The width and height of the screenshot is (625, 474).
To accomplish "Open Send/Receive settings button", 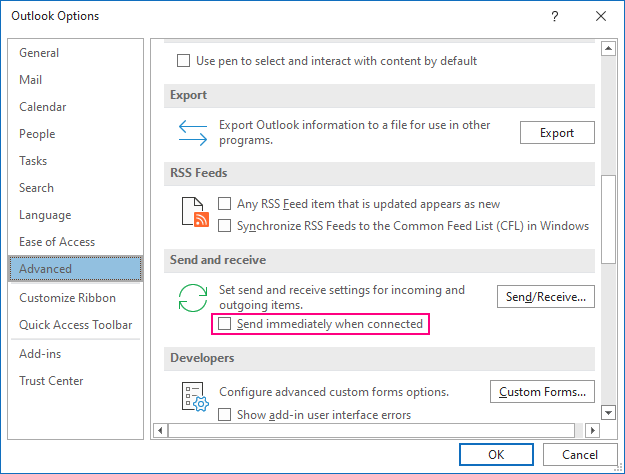I will [x=546, y=297].
